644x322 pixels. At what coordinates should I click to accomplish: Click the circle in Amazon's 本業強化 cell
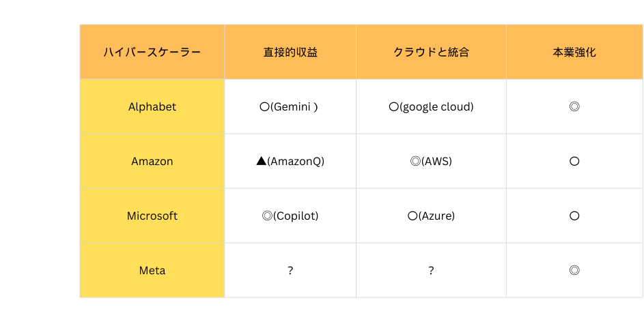click(x=574, y=161)
